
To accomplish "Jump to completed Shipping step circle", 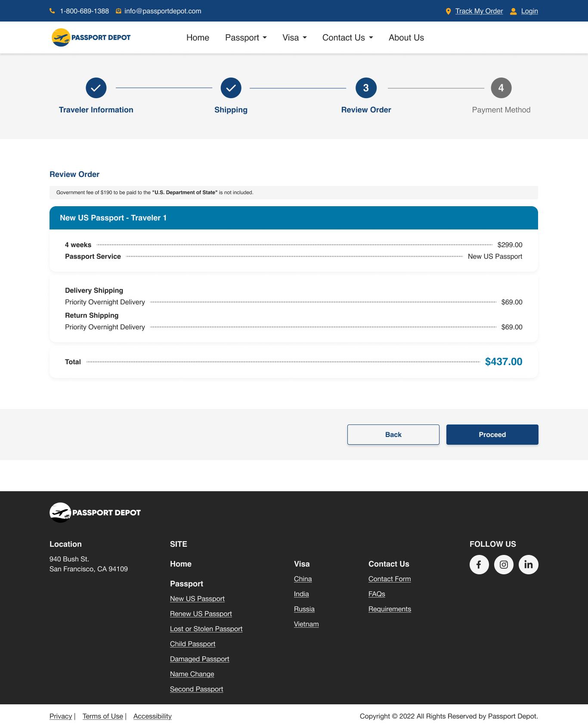I will point(231,88).
